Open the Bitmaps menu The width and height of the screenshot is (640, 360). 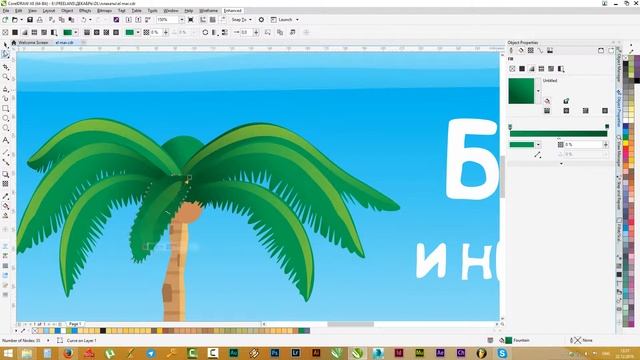click(x=104, y=11)
